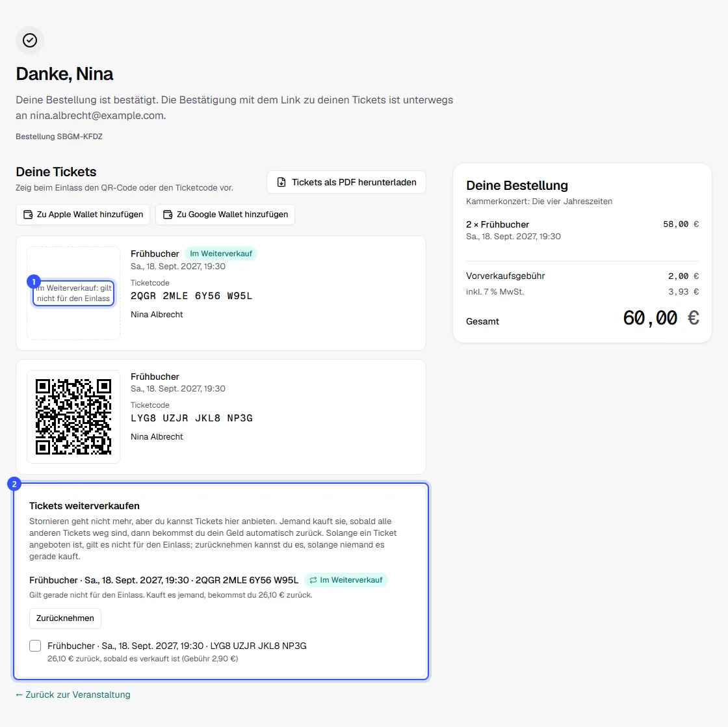The image size is (728, 727).
Task: Click the total amount 60,00 €
Action: pos(660,318)
